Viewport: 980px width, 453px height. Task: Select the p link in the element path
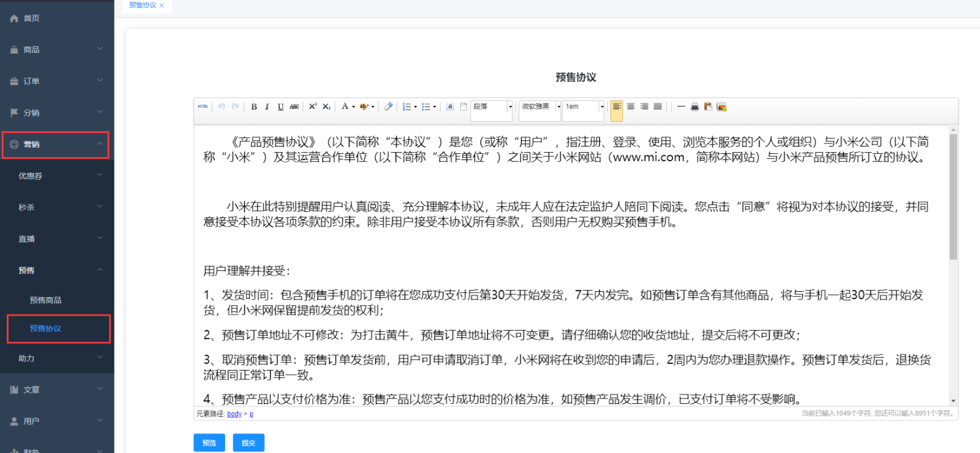point(251,414)
